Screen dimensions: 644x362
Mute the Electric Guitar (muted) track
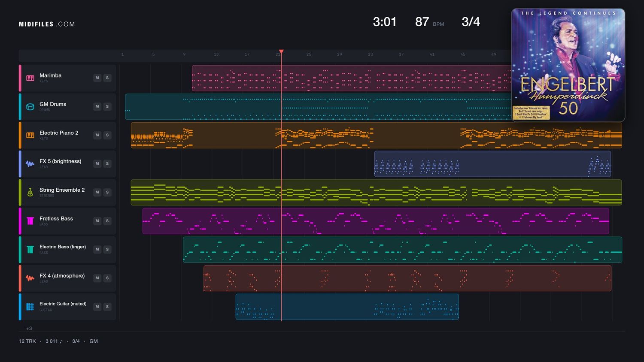(x=97, y=307)
